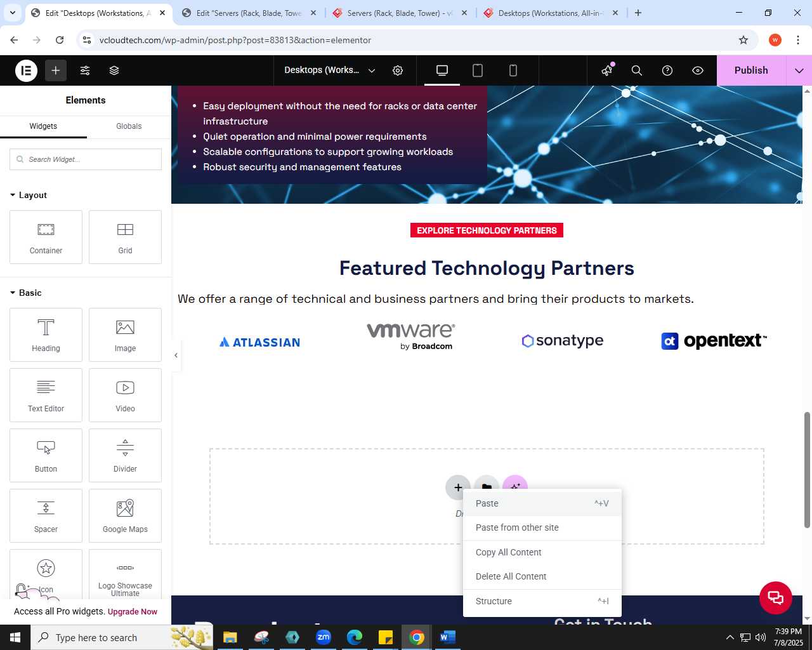Select the Grid widget
The image size is (812, 650).
[x=125, y=237]
